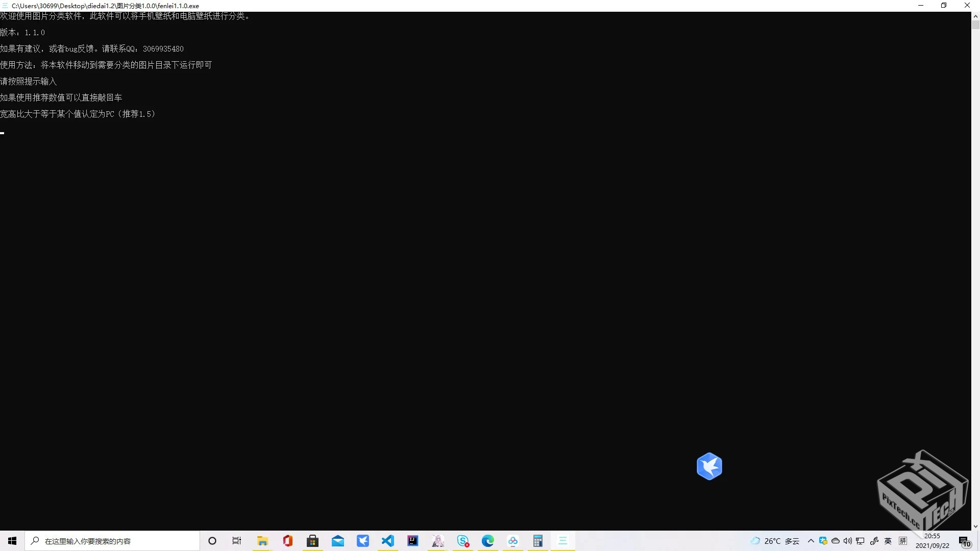Toggle the 英 input language indicator
Viewport: 980px width, 551px height.
888,541
